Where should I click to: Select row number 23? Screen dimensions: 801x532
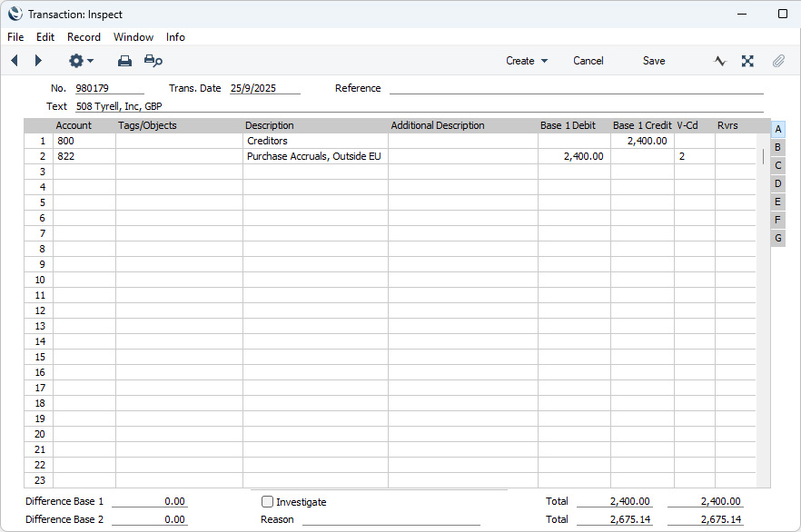39,480
